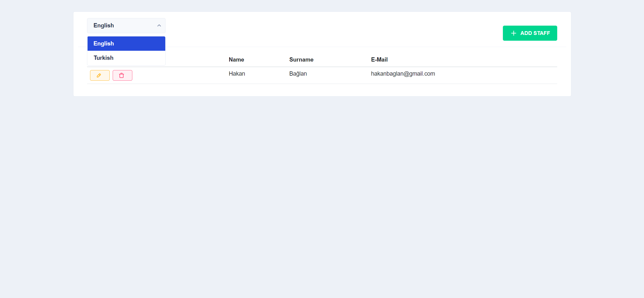Select Turkish from the language options
This screenshot has height=298, width=644.
[x=103, y=58]
